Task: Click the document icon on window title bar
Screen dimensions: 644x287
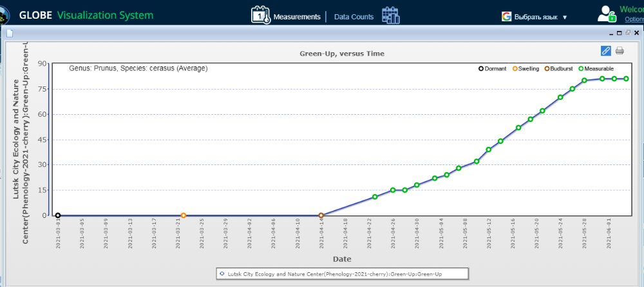Action: [10, 34]
